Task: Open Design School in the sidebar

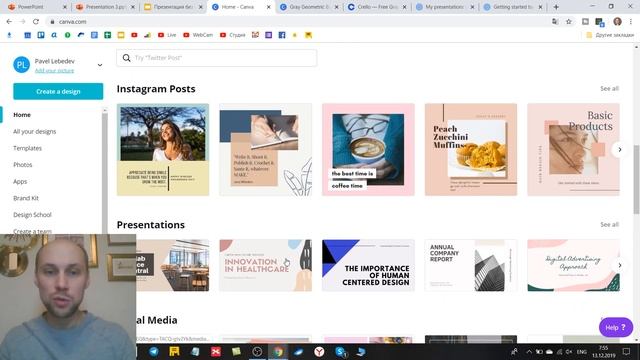Action: [x=32, y=215]
